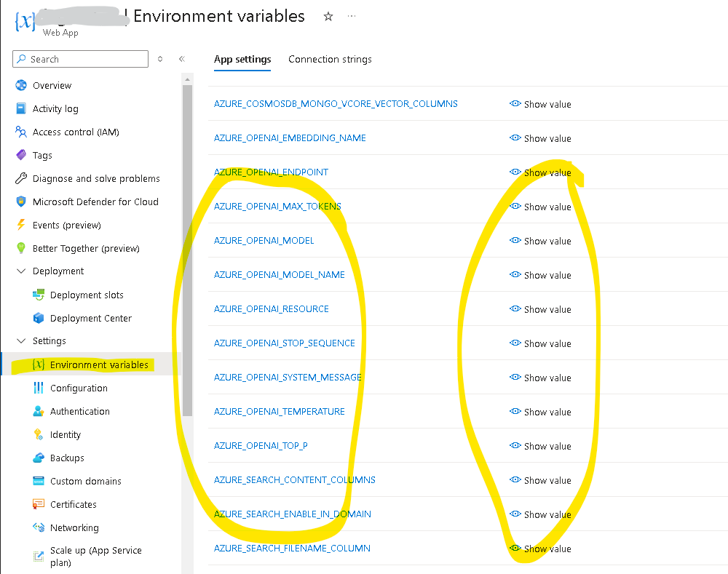Open the more options ellipsis in header
Screen dimensions: 728x574
point(352,16)
